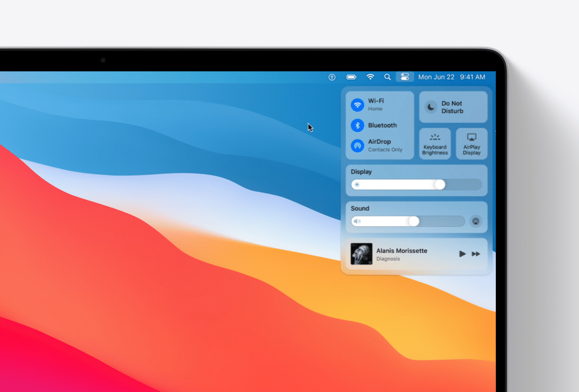Screen dimensions: 579x392
Task: Open AirPlay Display options
Action: [471, 143]
